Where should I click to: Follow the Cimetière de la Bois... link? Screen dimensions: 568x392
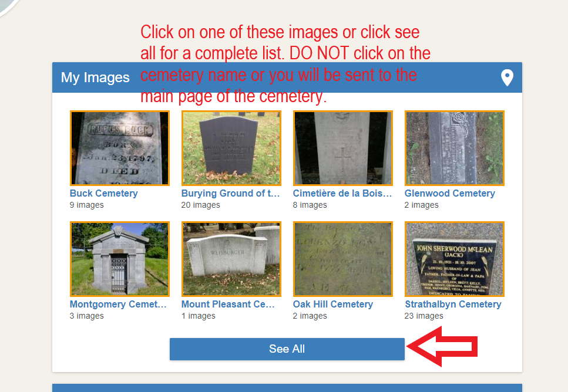342,193
